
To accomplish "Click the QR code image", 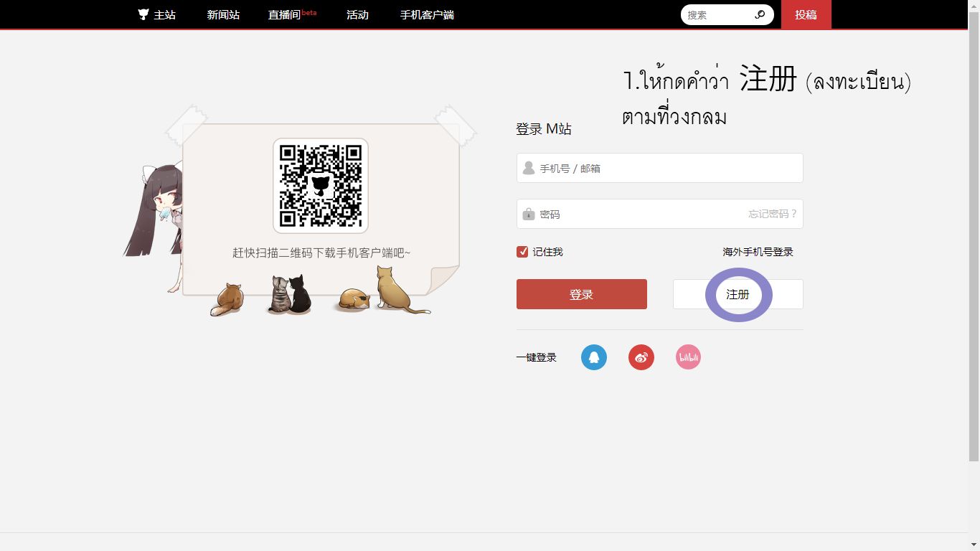I will point(321,186).
